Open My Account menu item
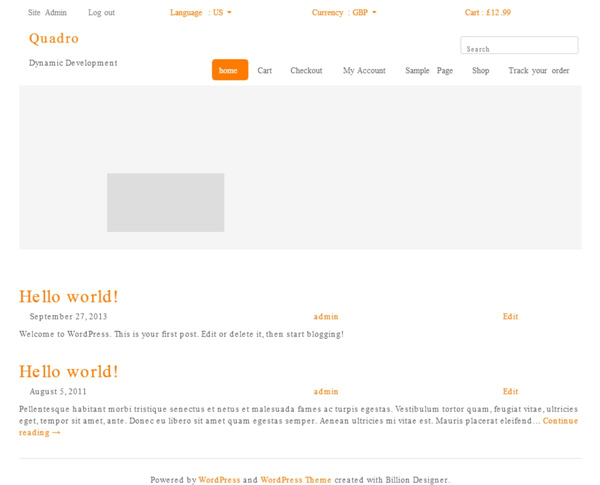Image resolution: width=600 pixels, height=485 pixels. point(364,71)
